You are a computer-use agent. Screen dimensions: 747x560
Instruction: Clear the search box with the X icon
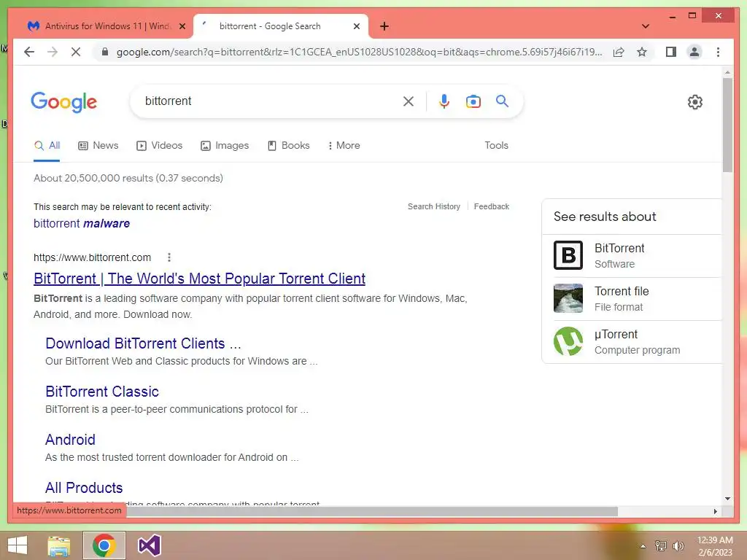pos(409,101)
